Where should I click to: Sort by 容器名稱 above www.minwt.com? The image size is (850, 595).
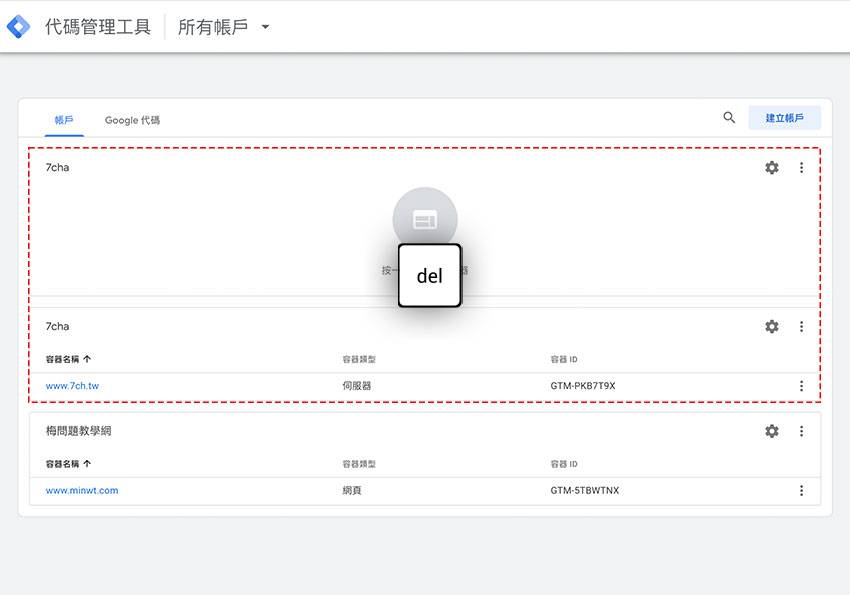[x=68, y=463]
